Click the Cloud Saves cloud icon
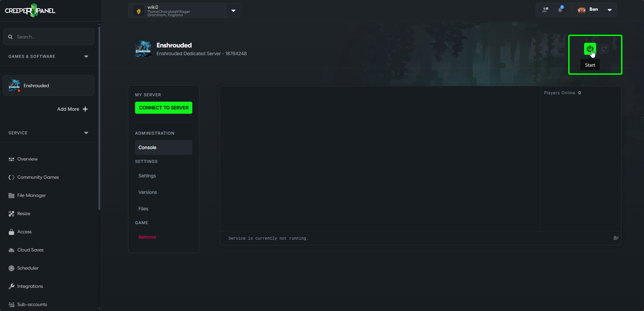The width and height of the screenshot is (644, 311). click(x=11, y=250)
